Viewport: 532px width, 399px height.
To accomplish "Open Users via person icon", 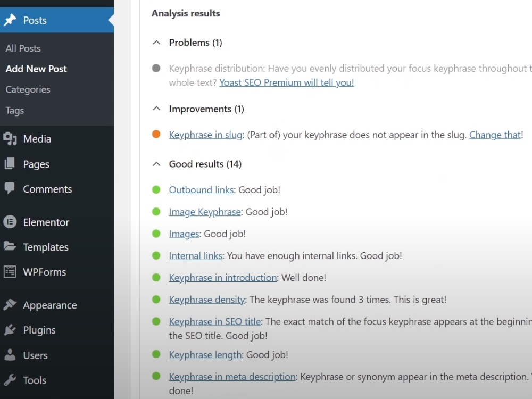I will click(10, 355).
